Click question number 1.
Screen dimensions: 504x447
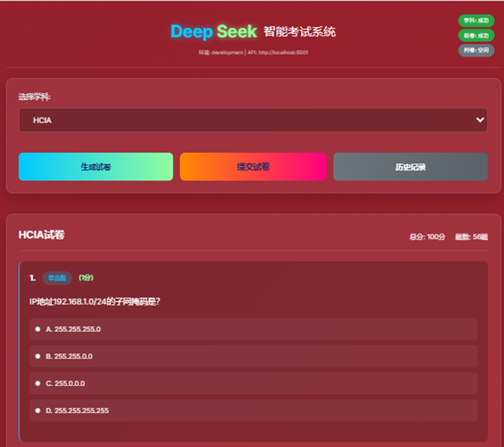point(33,278)
